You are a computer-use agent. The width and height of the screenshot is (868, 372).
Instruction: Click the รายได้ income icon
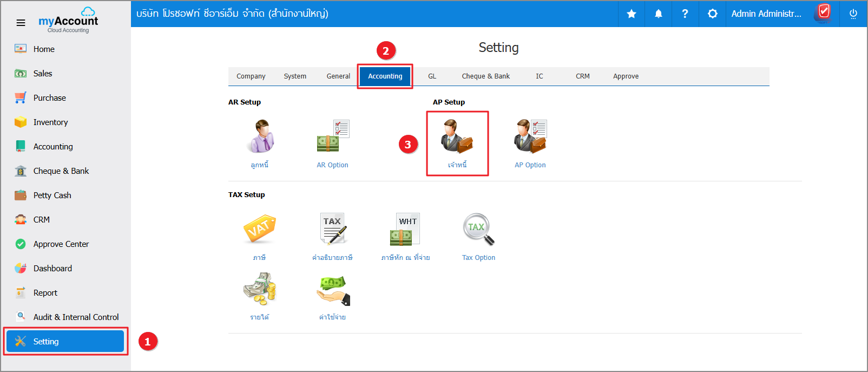(260, 289)
